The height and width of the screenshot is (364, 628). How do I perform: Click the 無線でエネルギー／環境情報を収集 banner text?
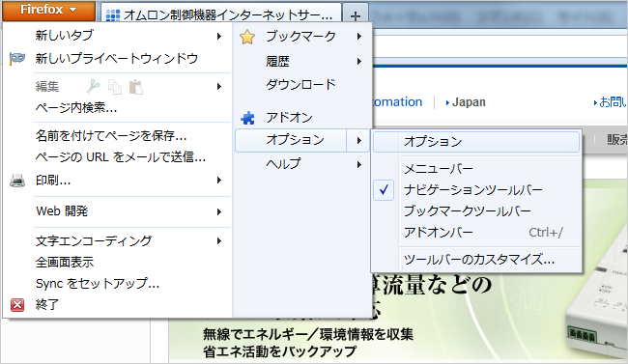pyautogui.click(x=307, y=334)
